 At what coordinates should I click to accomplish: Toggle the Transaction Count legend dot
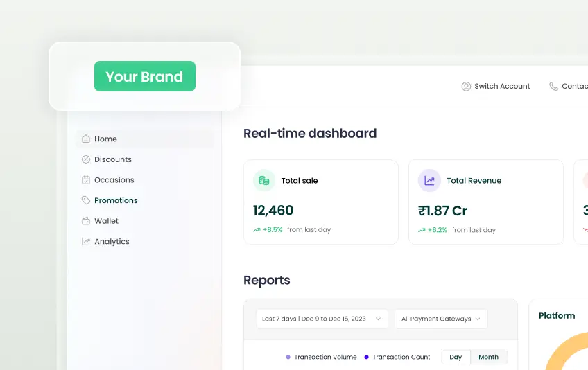366,357
